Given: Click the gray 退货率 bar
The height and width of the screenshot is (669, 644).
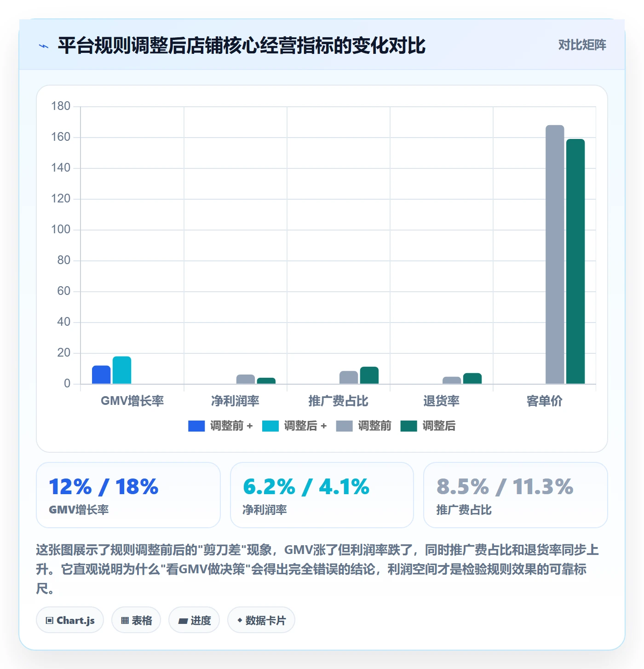Looking at the screenshot, I should pyautogui.click(x=452, y=380).
